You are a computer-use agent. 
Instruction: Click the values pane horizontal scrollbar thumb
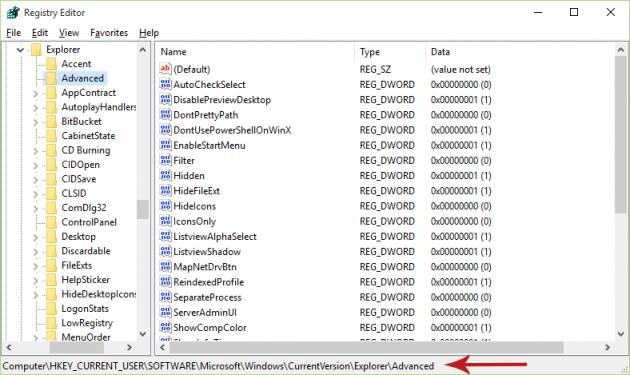[366, 347]
